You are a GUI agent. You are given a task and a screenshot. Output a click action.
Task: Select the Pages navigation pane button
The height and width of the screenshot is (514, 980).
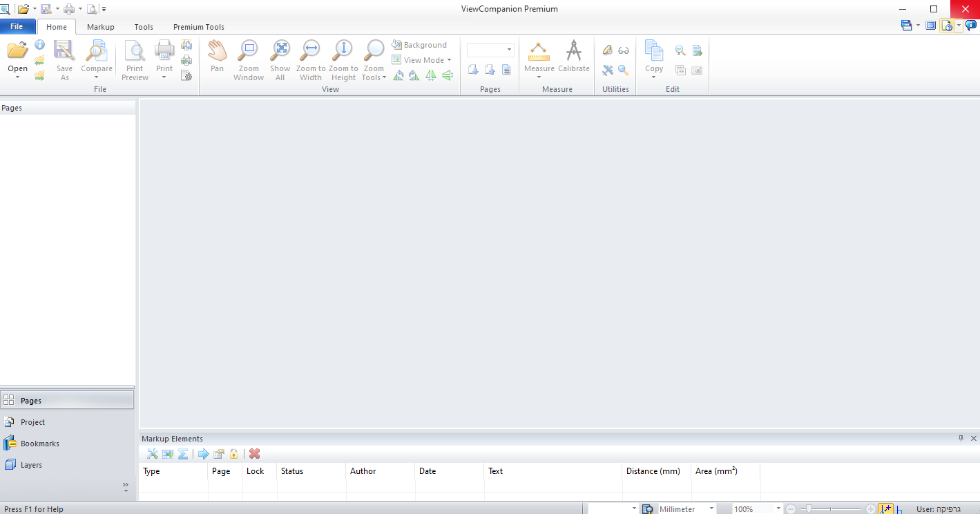tap(67, 400)
